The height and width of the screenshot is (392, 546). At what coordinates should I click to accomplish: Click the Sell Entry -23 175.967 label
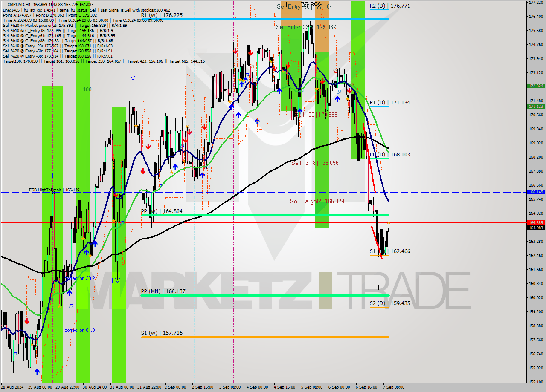[306, 27]
